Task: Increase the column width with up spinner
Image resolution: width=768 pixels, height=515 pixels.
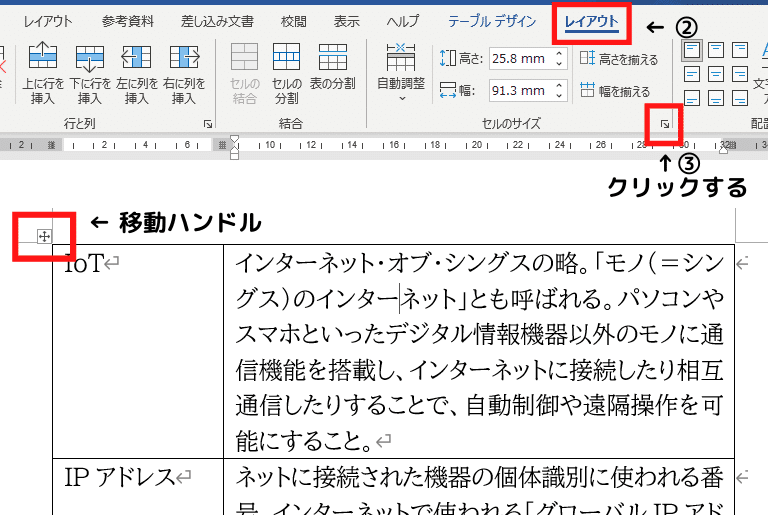Action: pos(559,85)
